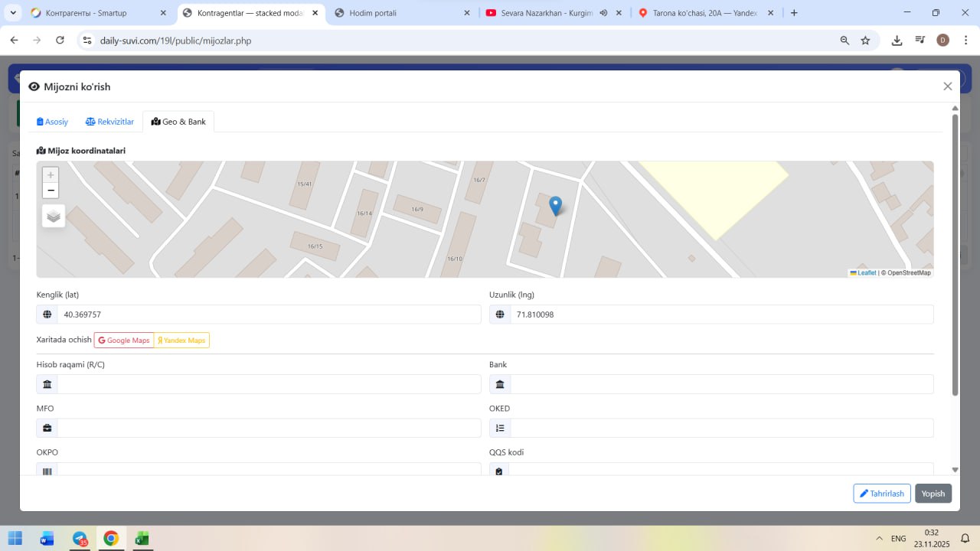
Task: Open Chrome downloads icon
Action: (897, 41)
